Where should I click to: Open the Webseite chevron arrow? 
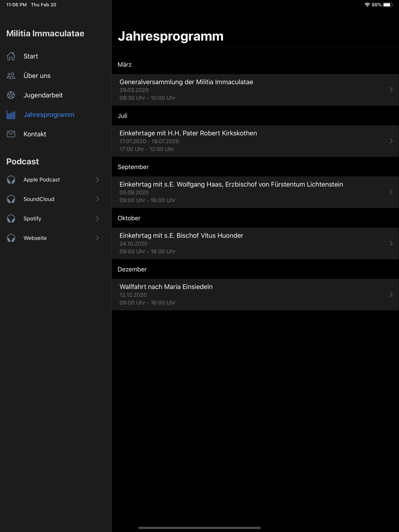coord(97,238)
